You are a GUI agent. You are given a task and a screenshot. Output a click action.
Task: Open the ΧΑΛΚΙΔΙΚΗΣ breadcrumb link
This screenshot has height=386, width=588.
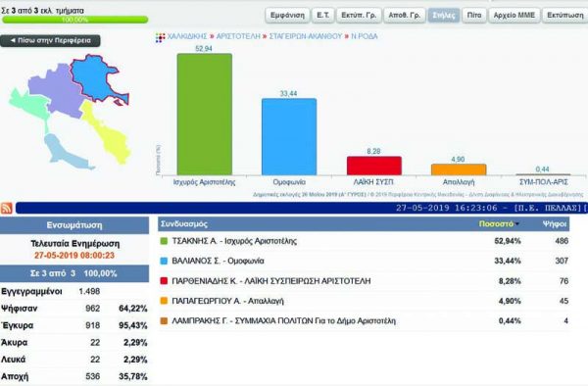point(187,36)
